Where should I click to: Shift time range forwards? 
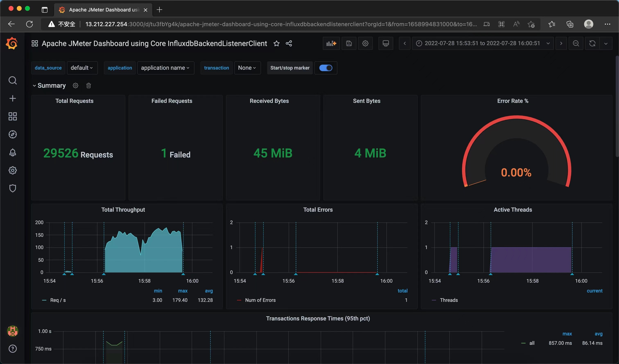click(561, 43)
